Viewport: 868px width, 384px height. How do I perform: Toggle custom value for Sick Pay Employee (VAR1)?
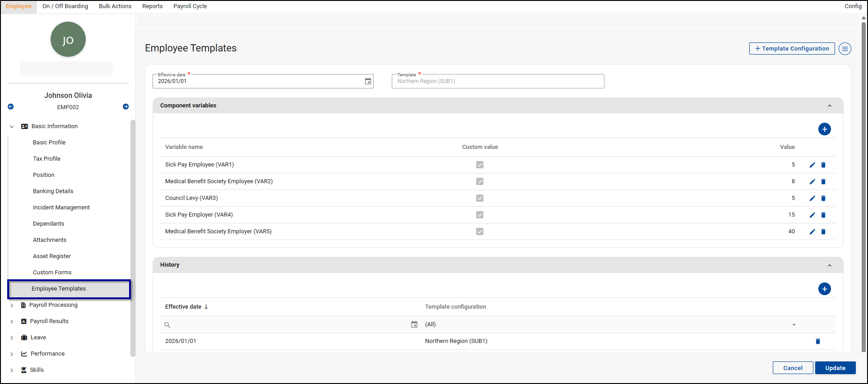pos(479,165)
